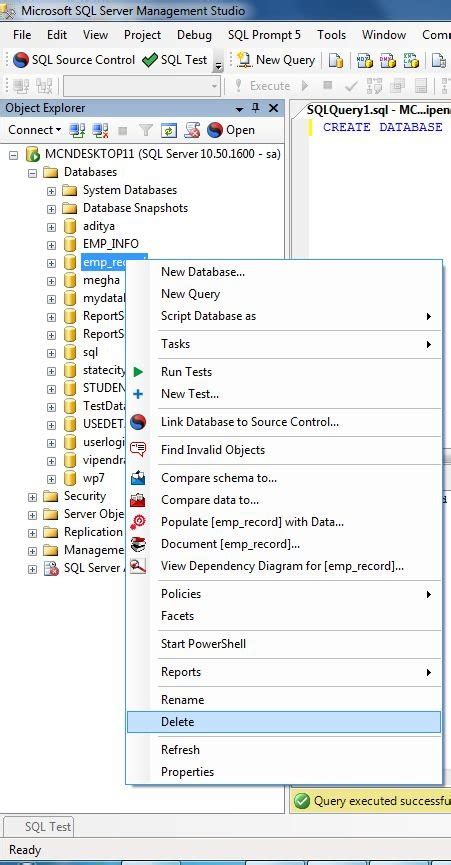
Task: Choose Link Database to Source Control...
Action: [284, 422]
